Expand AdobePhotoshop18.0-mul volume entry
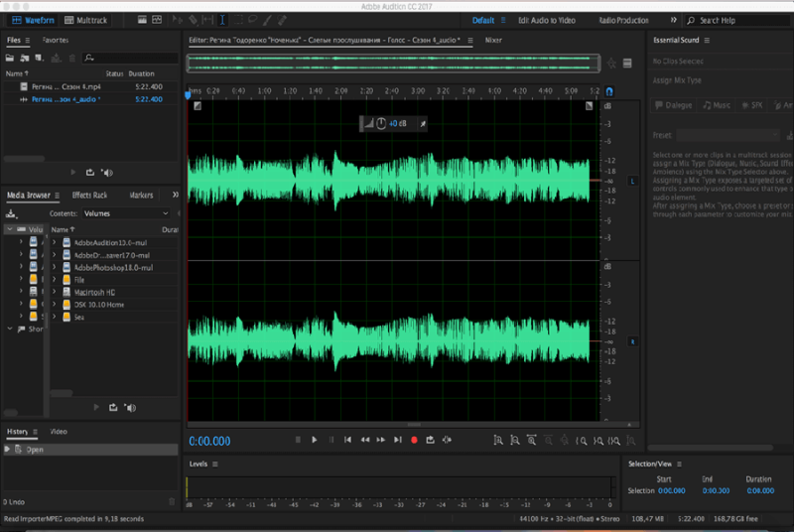794x532 pixels. tap(55, 267)
